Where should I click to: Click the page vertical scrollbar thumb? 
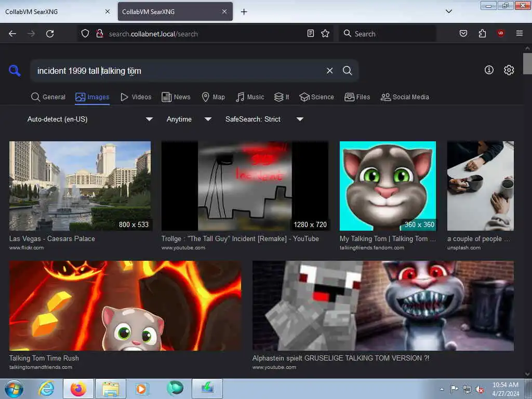(527, 63)
